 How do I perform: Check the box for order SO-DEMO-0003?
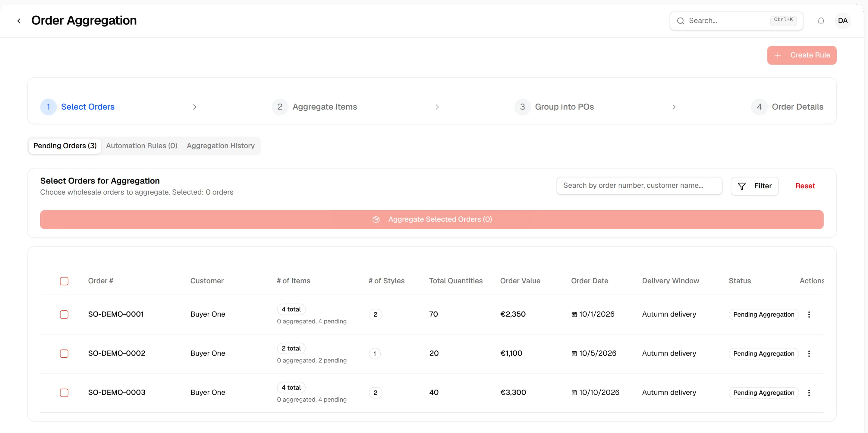[64, 393]
